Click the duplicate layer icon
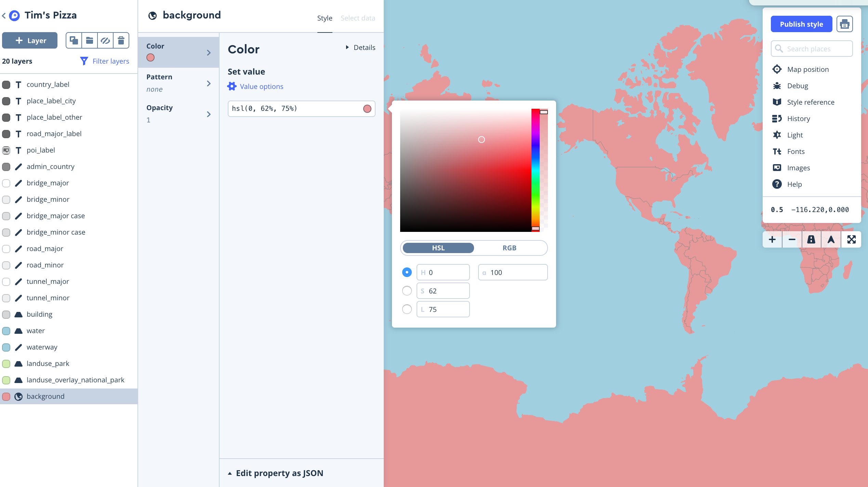868x487 pixels. click(74, 41)
